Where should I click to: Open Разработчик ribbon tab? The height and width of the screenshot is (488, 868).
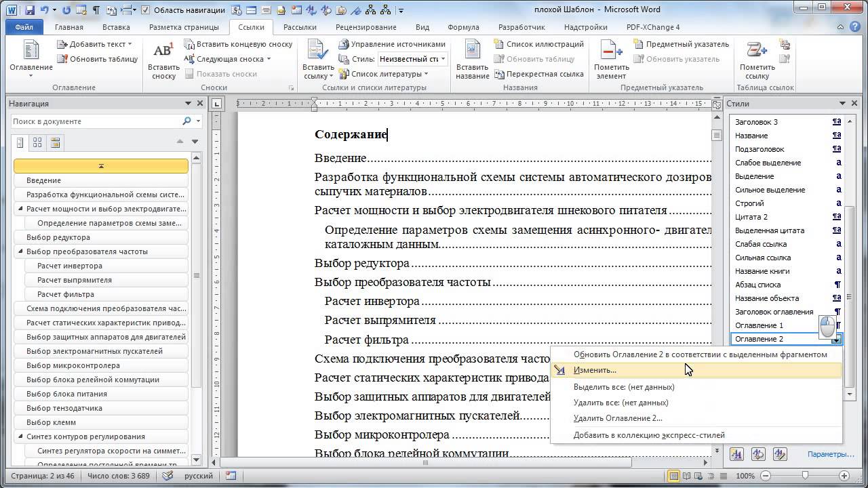click(521, 27)
